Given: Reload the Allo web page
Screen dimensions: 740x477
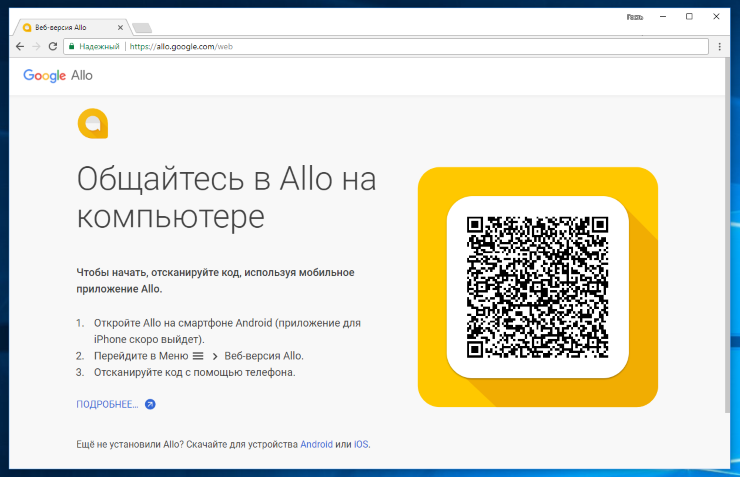Looking at the screenshot, I should point(52,46).
